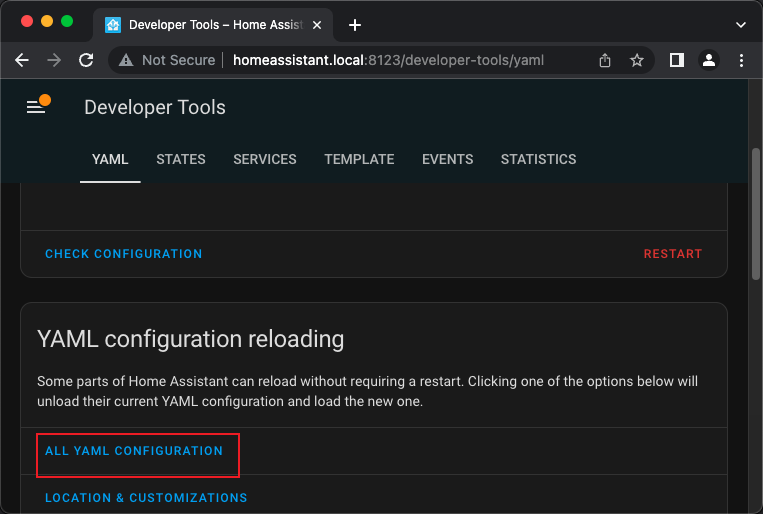The width and height of the screenshot is (763, 514).
Task: Click CHECK CONFIGURATION button
Action: [124, 254]
